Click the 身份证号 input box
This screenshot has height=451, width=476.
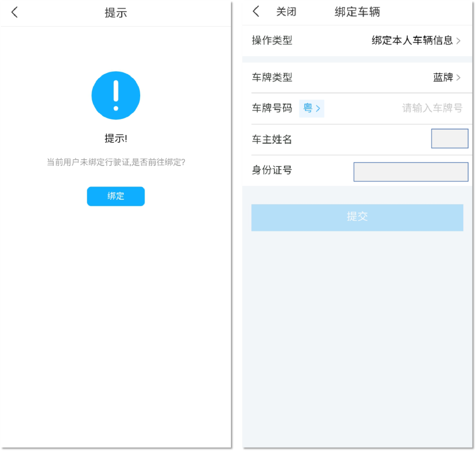pos(411,172)
